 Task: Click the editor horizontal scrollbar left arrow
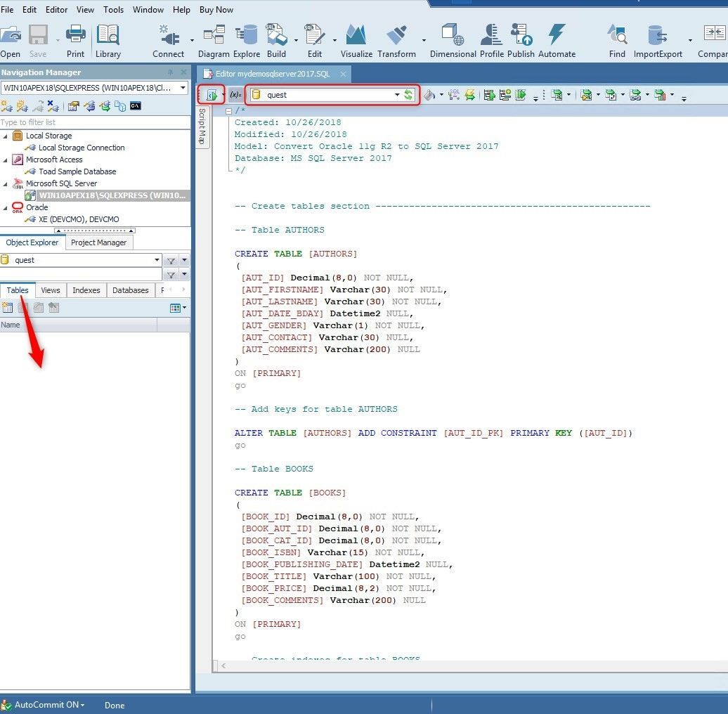[x=223, y=666]
